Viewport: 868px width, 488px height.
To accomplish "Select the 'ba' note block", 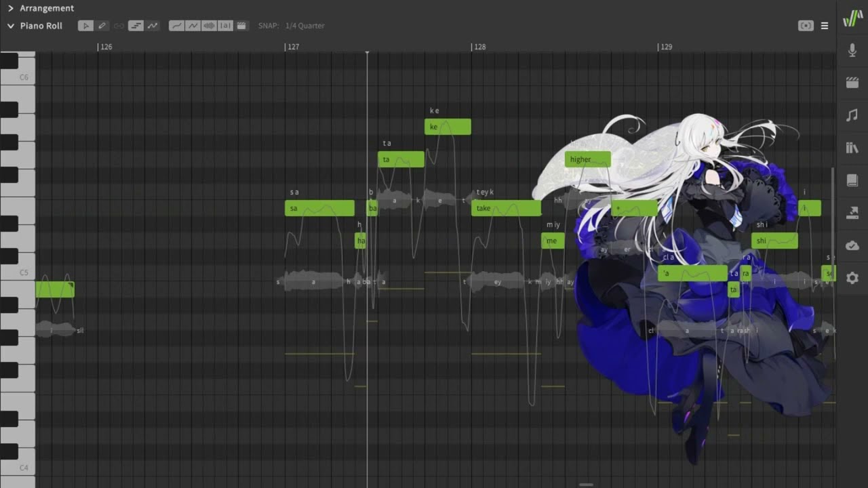I will click(x=372, y=208).
